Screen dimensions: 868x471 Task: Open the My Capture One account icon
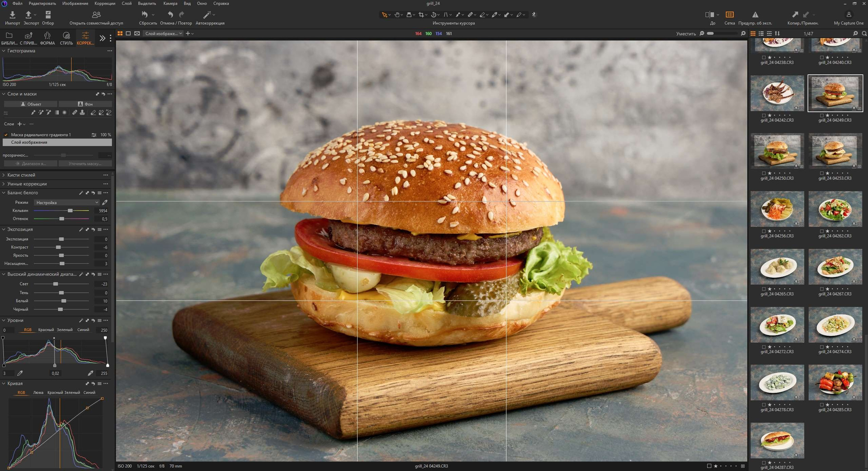pos(848,15)
